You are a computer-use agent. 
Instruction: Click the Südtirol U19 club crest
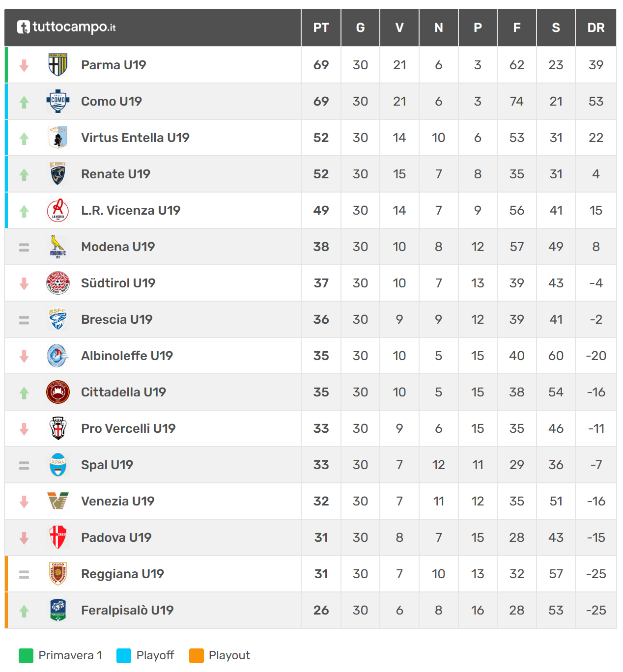click(x=58, y=283)
